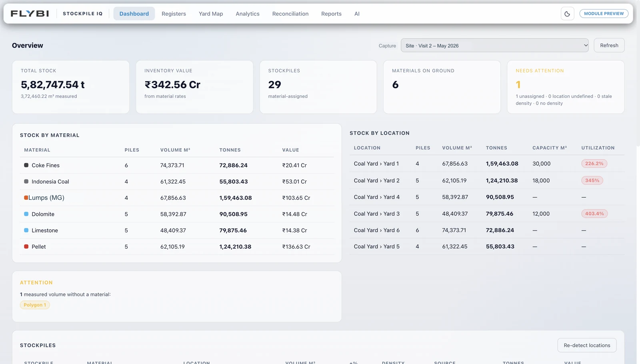Screen dimensions: 640x364
Task: Click Coal Yard › Yard 6 location
Action: 376,230
